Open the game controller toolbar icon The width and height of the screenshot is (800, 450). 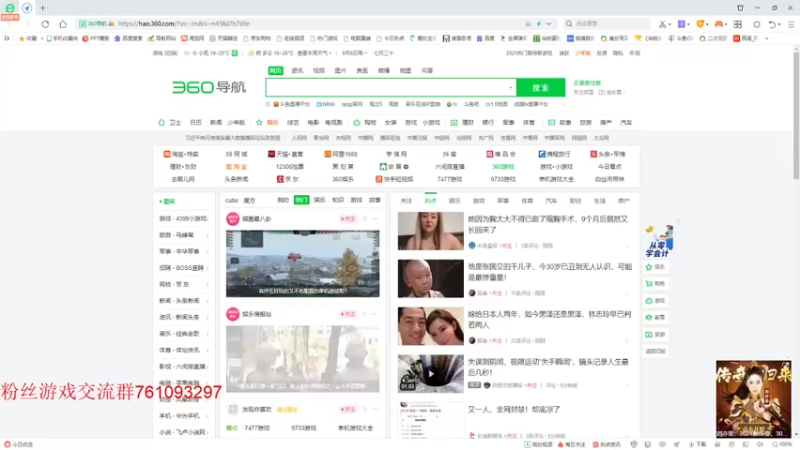click(718, 24)
